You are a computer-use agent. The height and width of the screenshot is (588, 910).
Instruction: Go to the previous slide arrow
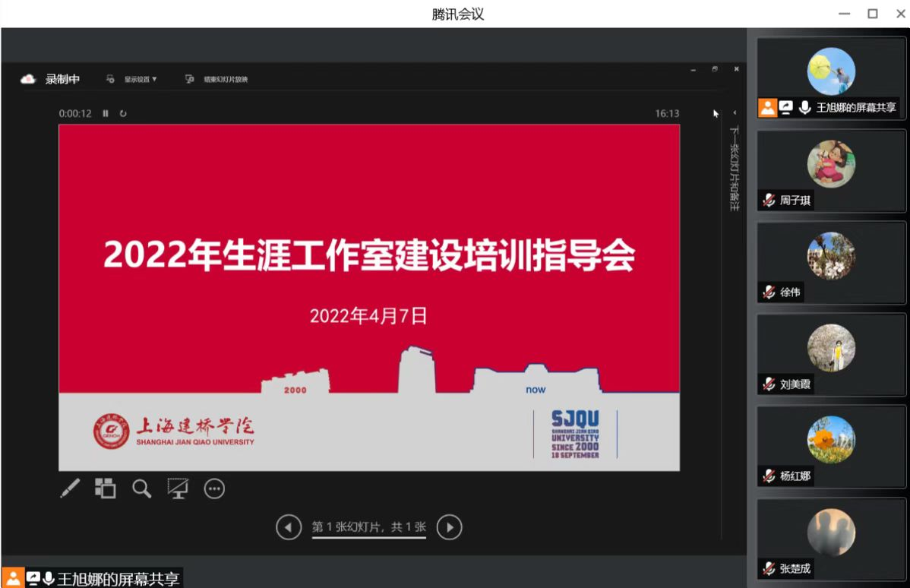[288, 526]
